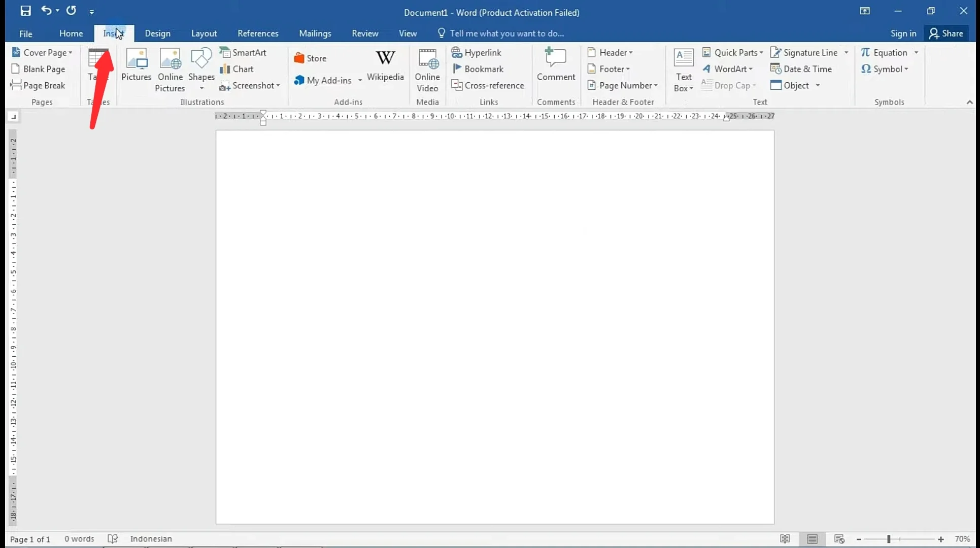Insert a Page Break
980x548 pixels.
tap(38, 85)
